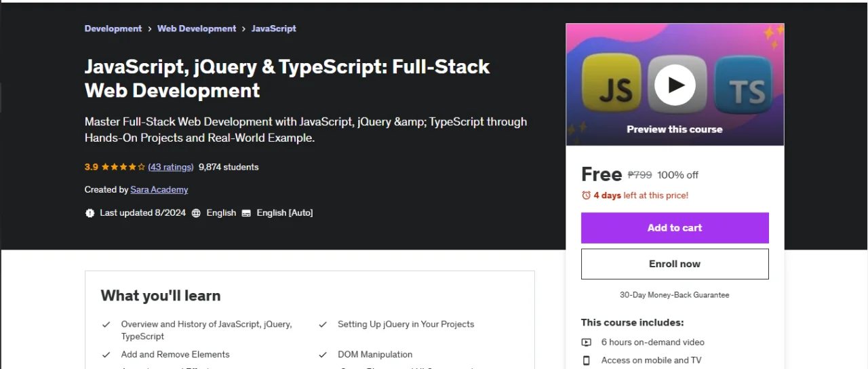Open the Web Development breadcrumb
Screen dimensions: 868x369
(197, 28)
